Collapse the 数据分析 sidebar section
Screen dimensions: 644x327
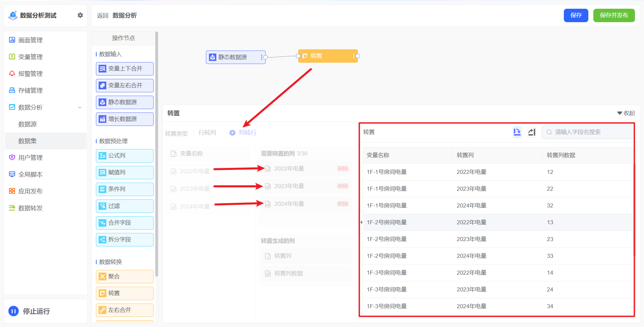[80, 107]
